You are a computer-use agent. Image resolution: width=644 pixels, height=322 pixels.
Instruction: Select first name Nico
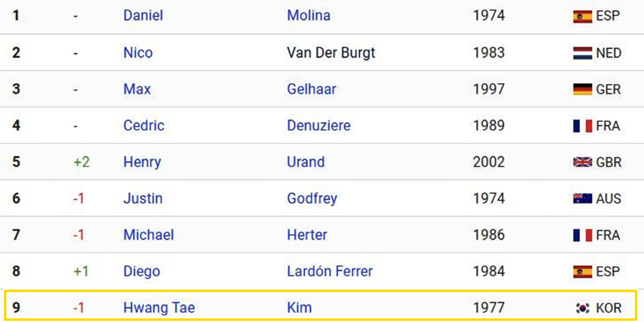click(138, 53)
